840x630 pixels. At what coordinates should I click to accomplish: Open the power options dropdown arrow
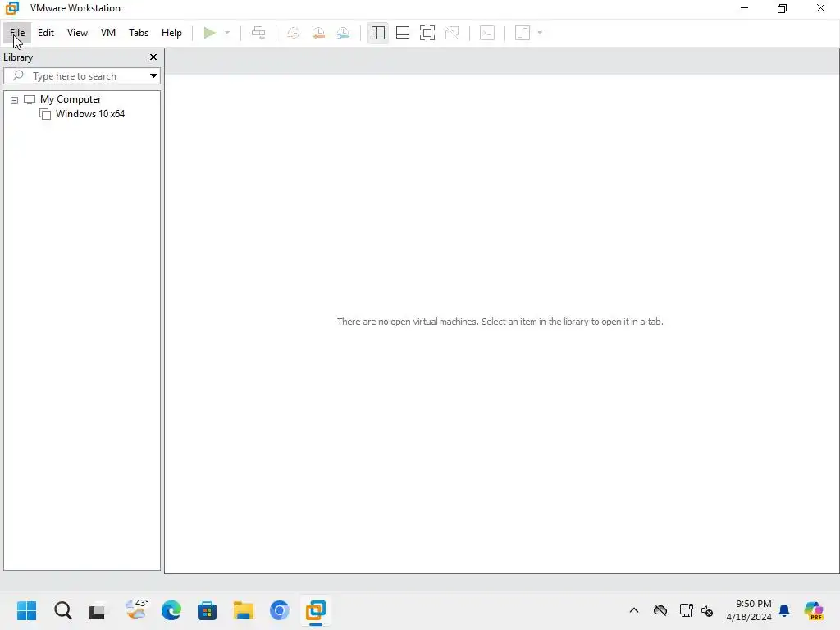(x=227, y=33)
